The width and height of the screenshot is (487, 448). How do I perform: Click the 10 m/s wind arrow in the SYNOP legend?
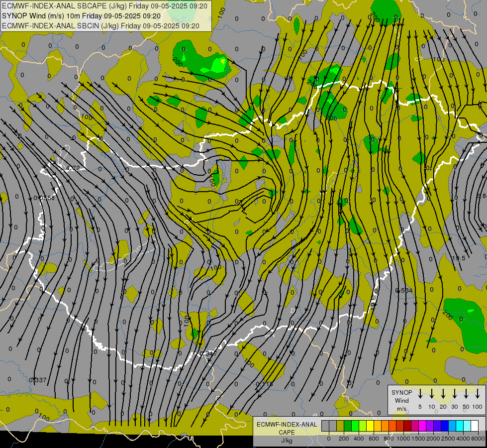click(x=431, y=394)
